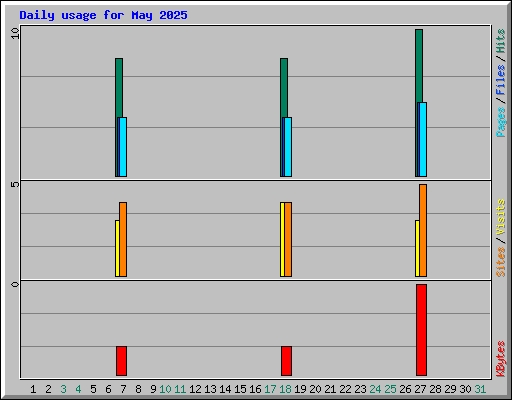
Task: Click green weekend day label '11'
Action: point(180,389)
